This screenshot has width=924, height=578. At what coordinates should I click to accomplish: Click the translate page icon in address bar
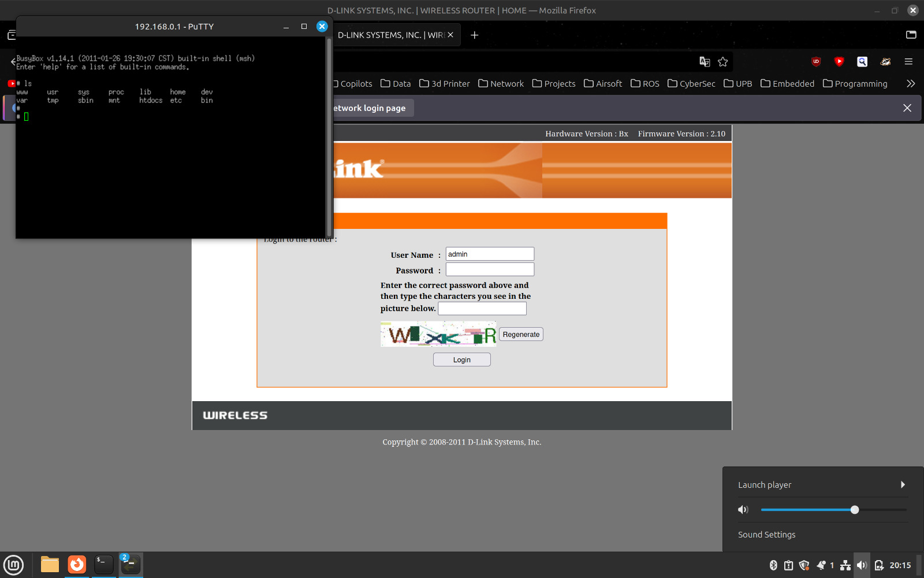[x=705, y=62]
